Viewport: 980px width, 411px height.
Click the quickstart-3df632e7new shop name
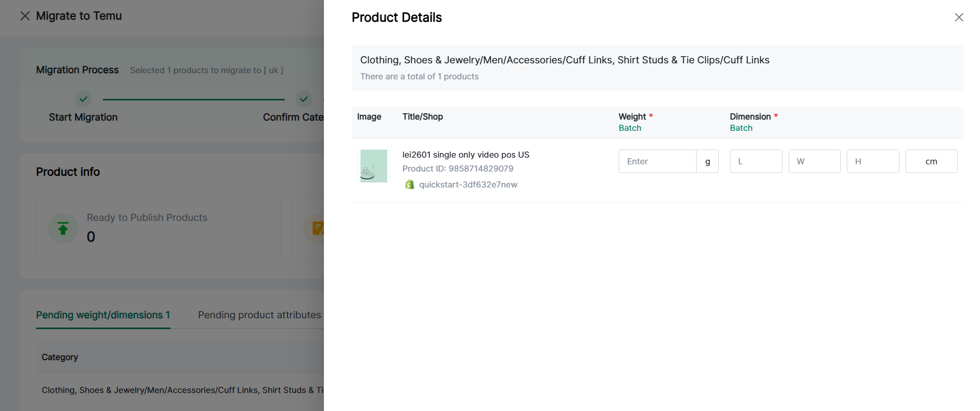click(468, 184)
